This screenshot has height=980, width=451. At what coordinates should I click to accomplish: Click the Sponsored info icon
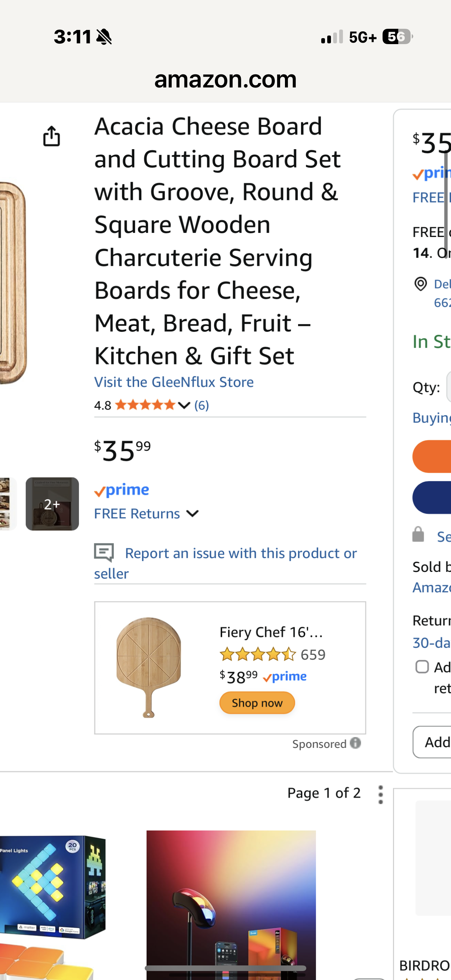tap(355, 743)
